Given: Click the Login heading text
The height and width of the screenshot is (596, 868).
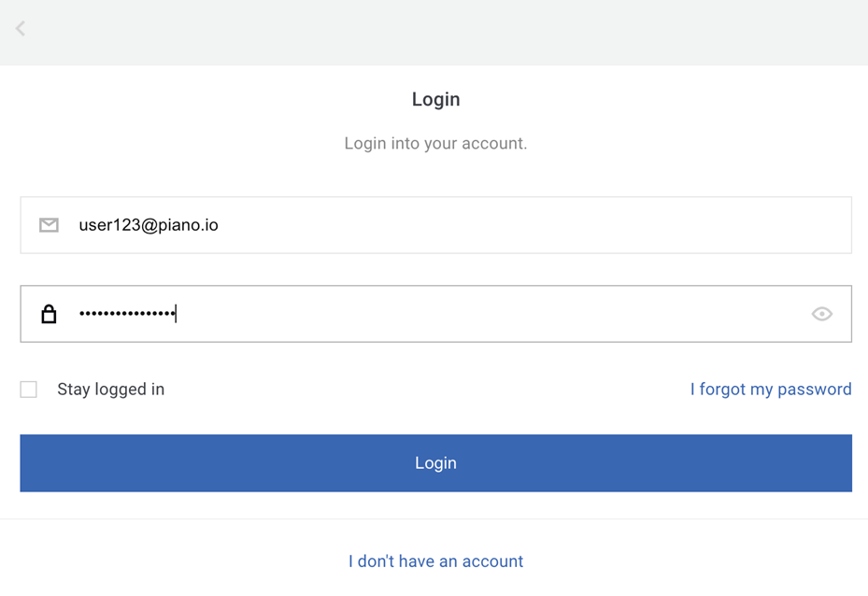Looking at the screenshot, I should click(x=435, y=99).
